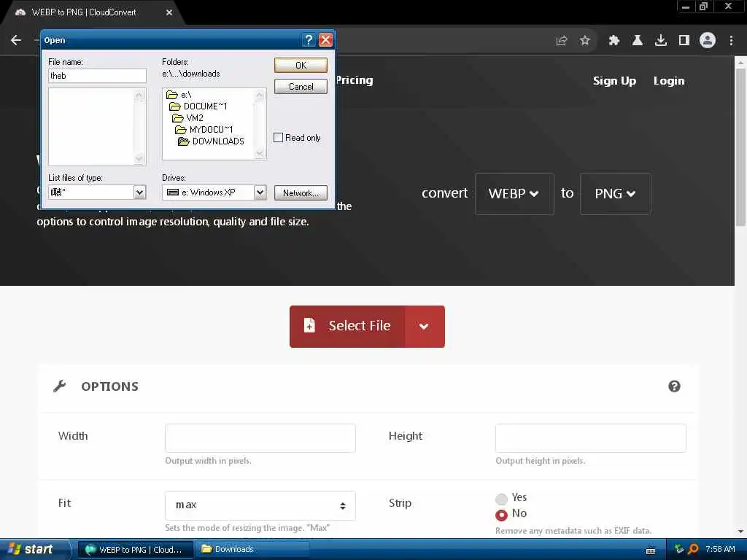Click the Height input field
The image size is (747, 560).
click(x=591, y=438)
